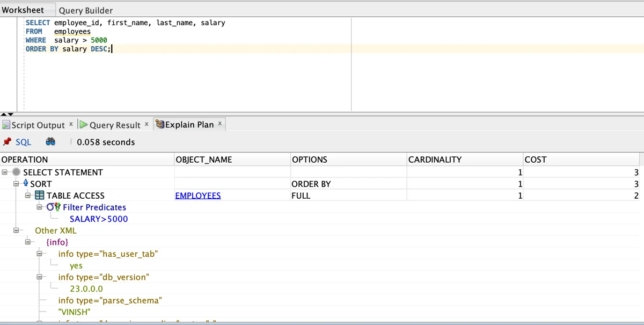This screenshot has width=644, height=325.
Task: Click the info type="db_version" row
Action: click(x=104, y=277)
